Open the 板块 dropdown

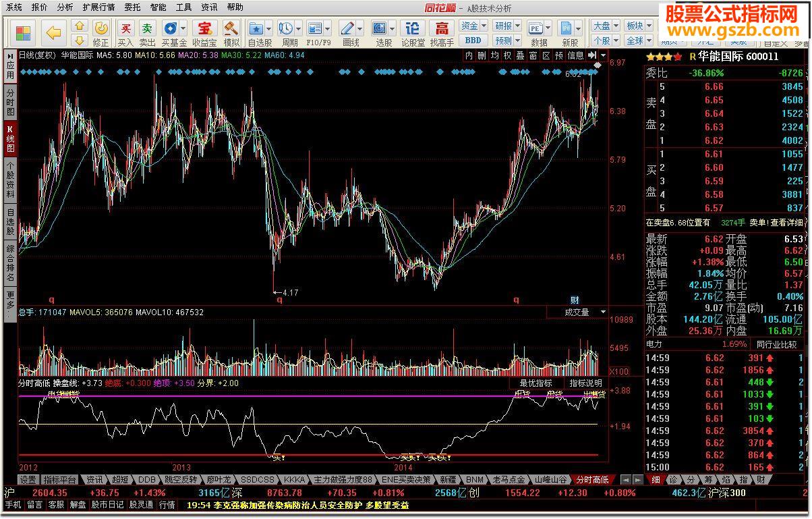pos(639,26)
